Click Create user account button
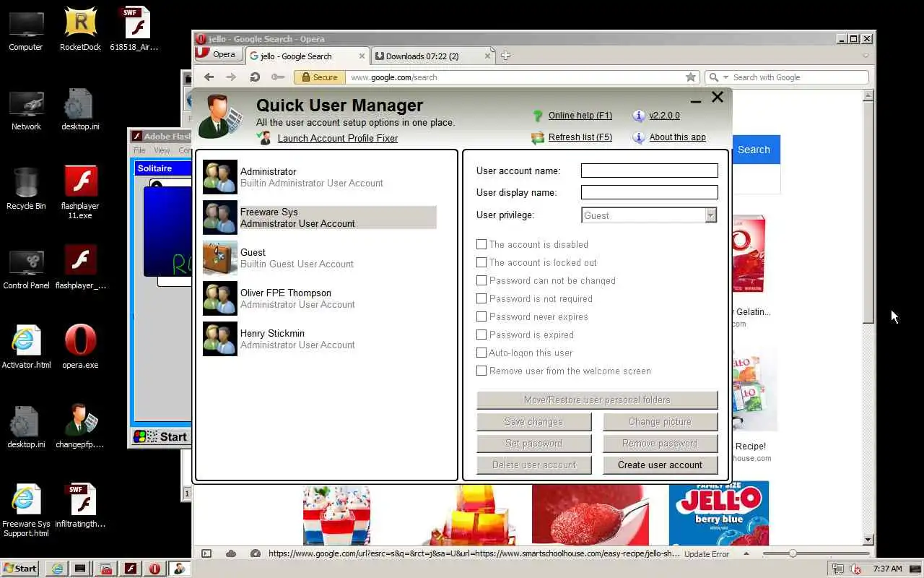The image size is (924, 578). pyautogui.click(x=660, y=465)
